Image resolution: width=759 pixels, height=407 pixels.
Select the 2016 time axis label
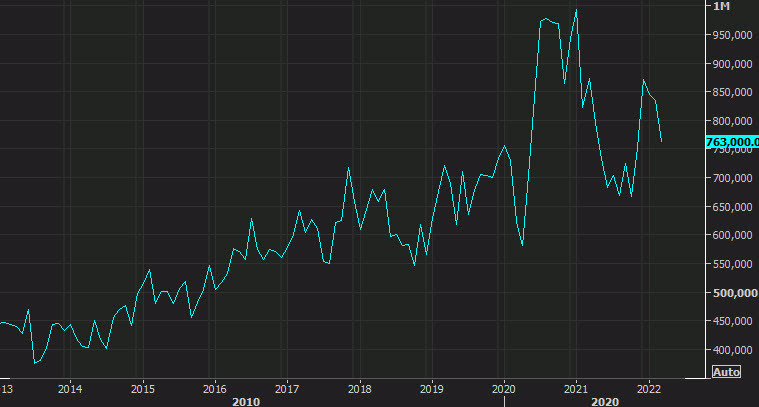pyautogui.click(x=214, y=387)
